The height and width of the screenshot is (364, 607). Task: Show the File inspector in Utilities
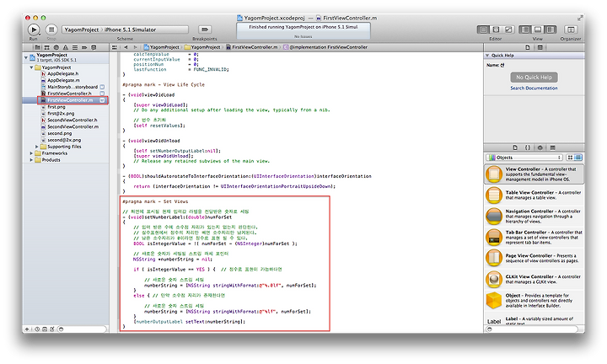528,47
